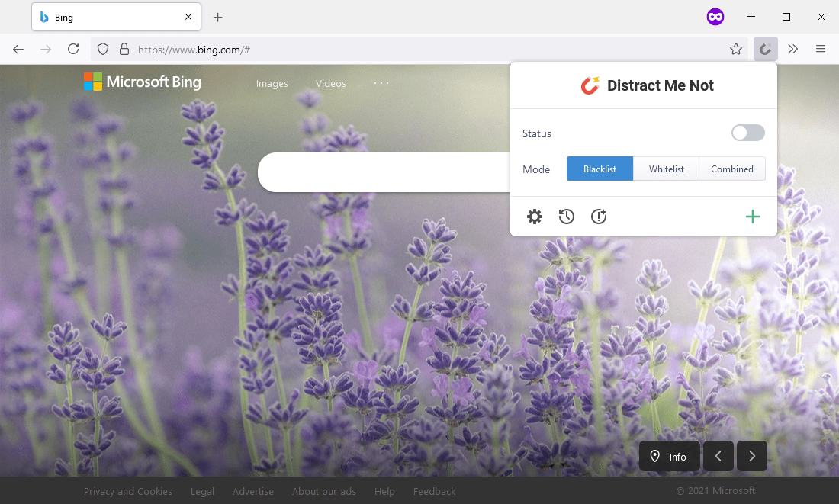
Task: Select Images on the Bing menu
Action: click(272, 83)
